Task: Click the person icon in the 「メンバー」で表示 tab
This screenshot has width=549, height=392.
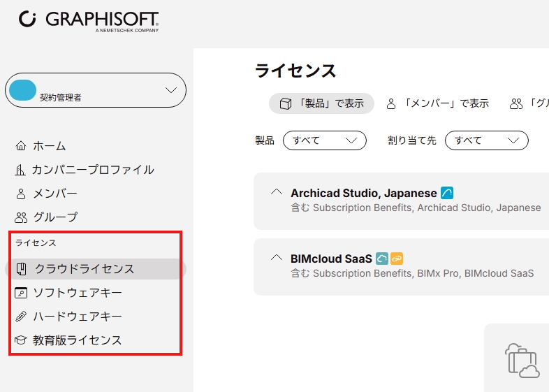Action: (391, 103)
